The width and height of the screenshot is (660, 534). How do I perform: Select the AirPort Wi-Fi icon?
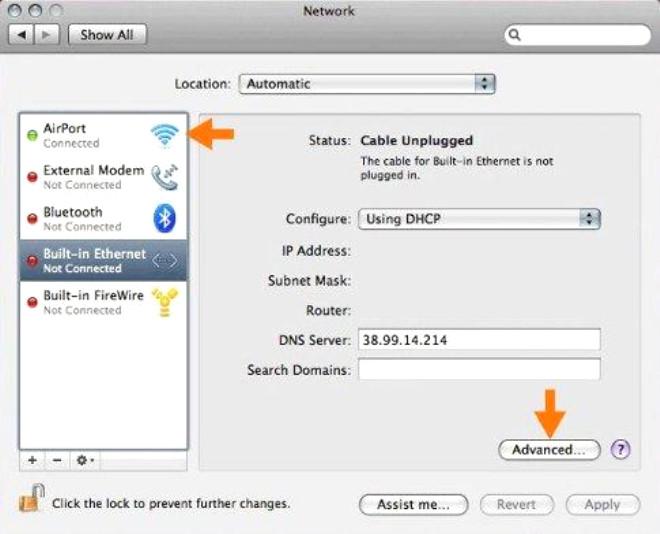coord(165,135)
